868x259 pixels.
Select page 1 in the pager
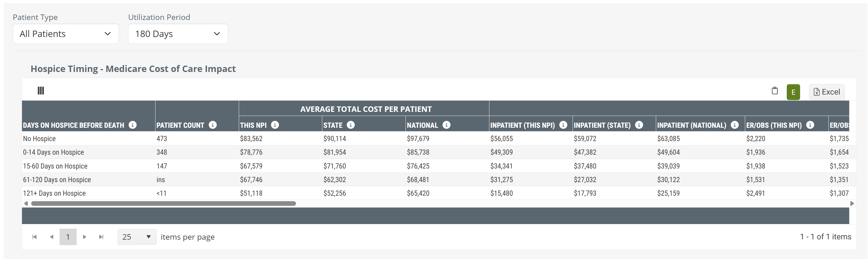pos(68,237)
